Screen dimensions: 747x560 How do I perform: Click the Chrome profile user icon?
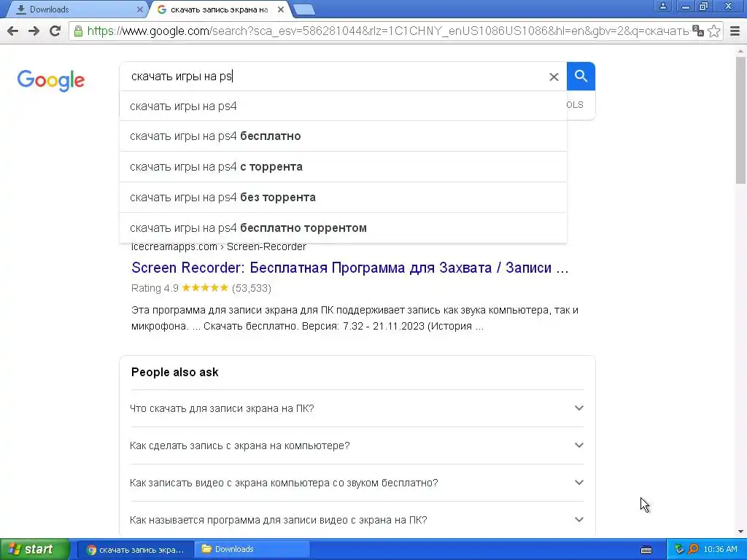(662, 6)
